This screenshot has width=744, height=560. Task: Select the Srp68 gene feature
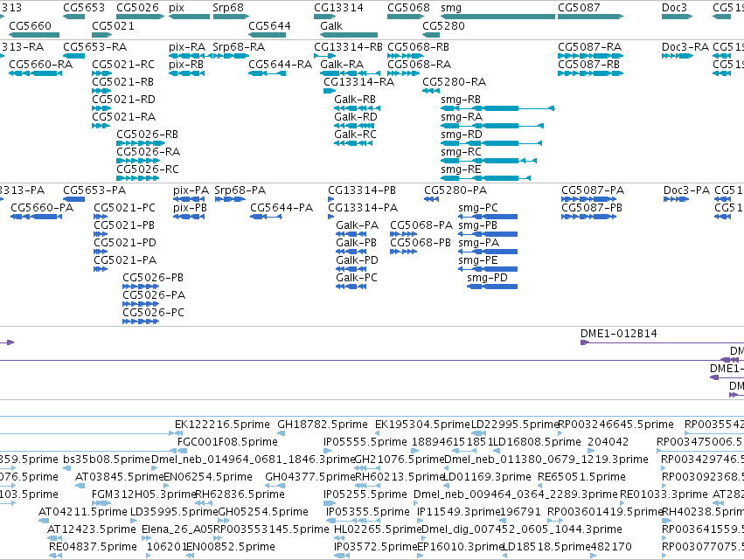pos(231,17)
